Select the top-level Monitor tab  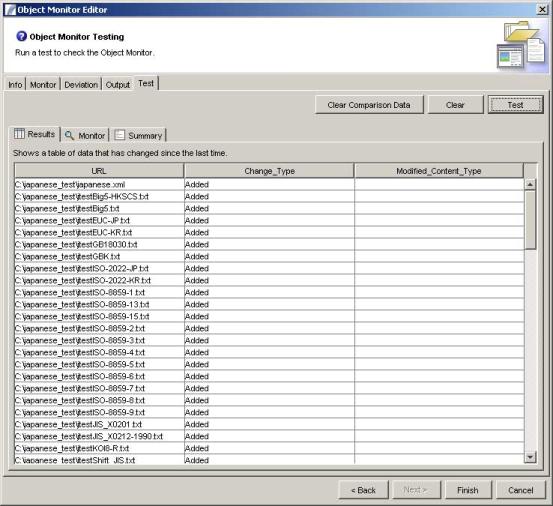point(43,85)
